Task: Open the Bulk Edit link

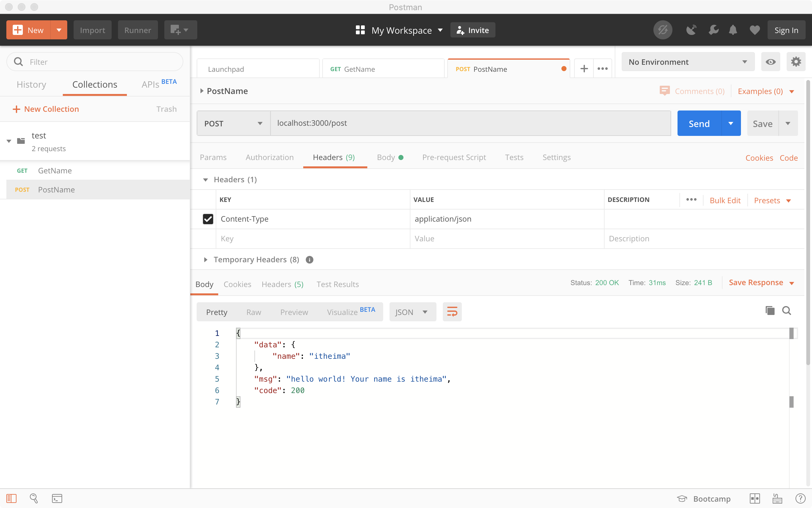Action: (725, 201)
